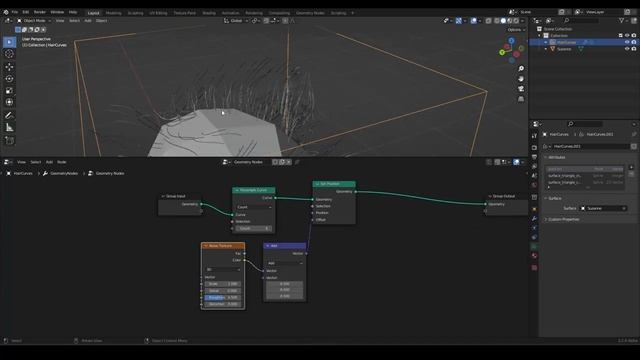Switch to the Sculpting workspace tab
This screenshot has height=360, width=640.
pos(136,13)
